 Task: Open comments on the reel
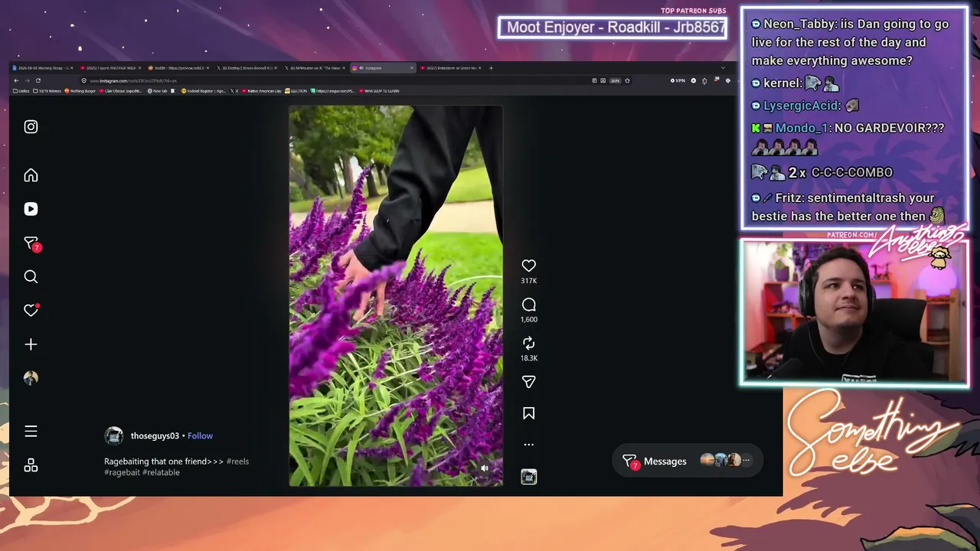528,305
